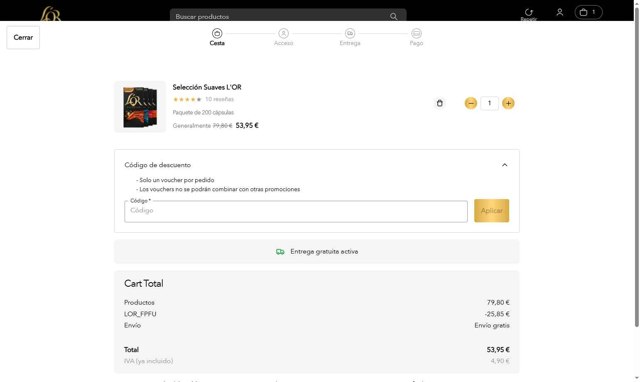640x382 pixels.
Task: Click the IVA 4,90 € amount
Action: 500,361
